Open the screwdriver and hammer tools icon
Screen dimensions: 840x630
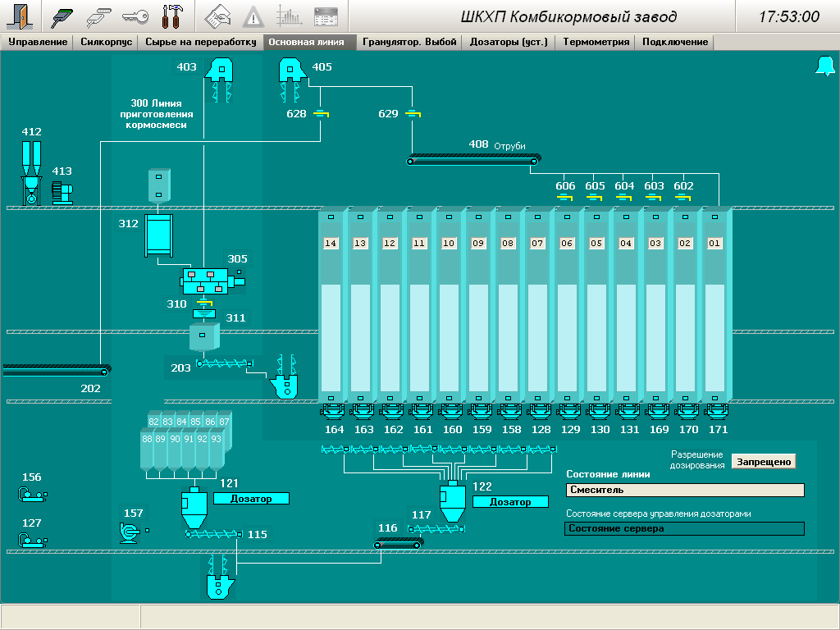click(173, 16)
